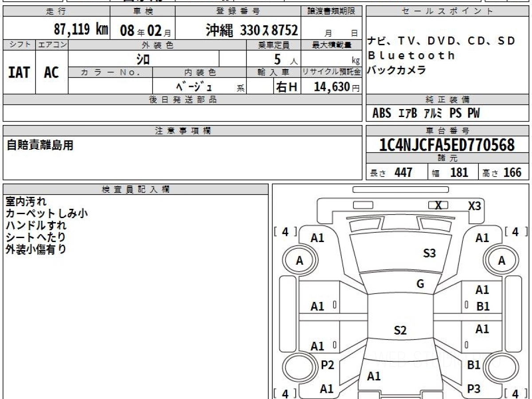
Task: Select inspector note ハンドルすれ
Action: click(36, 225)
